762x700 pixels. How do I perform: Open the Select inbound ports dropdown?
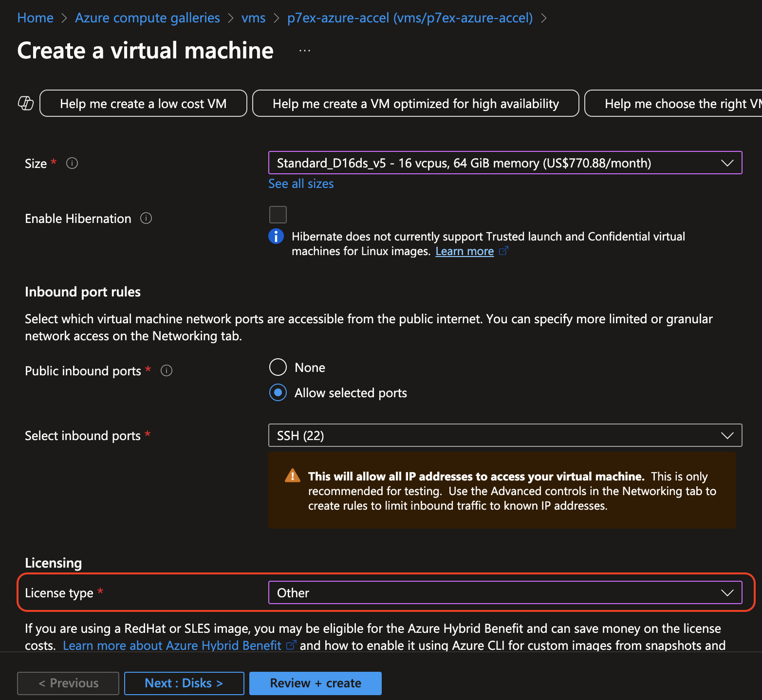505,435
